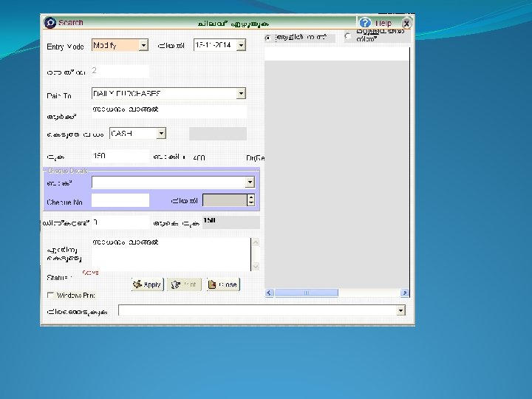The image size is (532, 399).
Task: Click the remarks scrollbar up arrow
Action: pyautogui.click(x=256, y=242)
